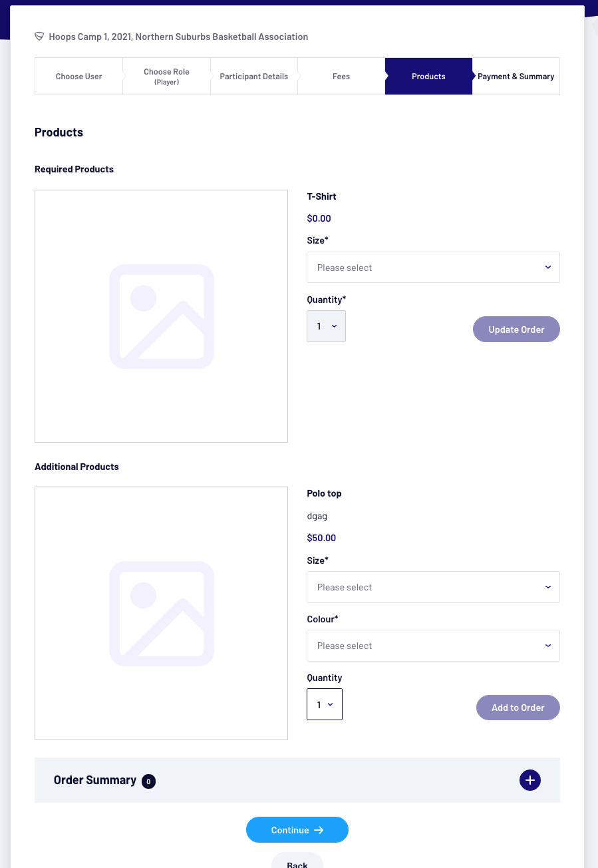Go to the Fees step
The height and width of the screenshot is (868, 598).
(x=341, y=77)
